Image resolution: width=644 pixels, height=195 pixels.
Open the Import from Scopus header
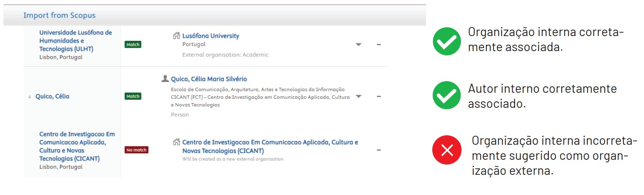[60, 15]
